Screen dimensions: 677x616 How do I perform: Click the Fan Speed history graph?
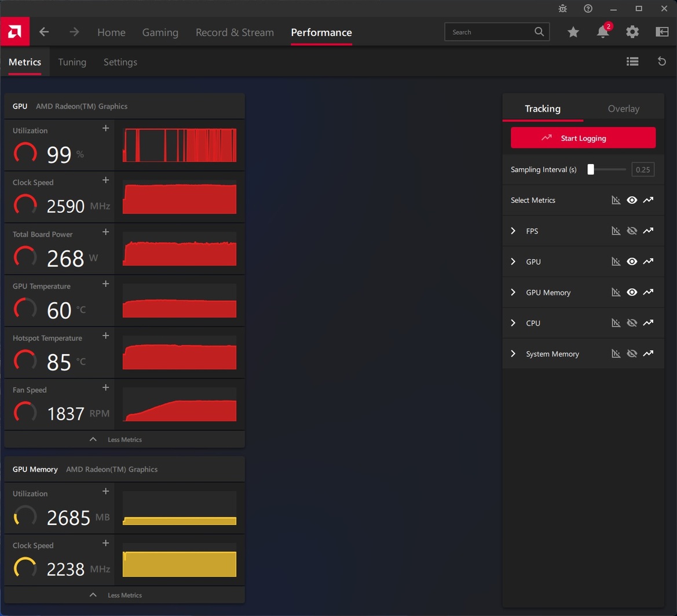179,404
